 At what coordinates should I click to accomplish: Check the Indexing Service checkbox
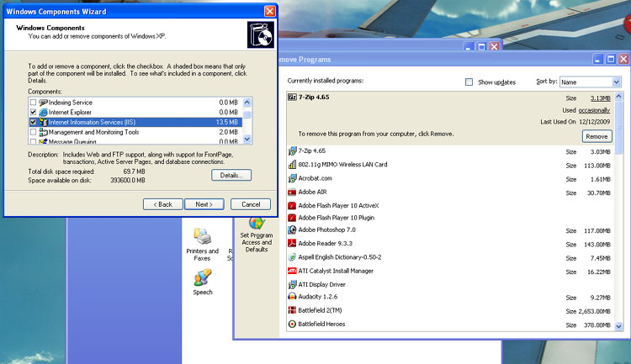[x=34, y=103]
